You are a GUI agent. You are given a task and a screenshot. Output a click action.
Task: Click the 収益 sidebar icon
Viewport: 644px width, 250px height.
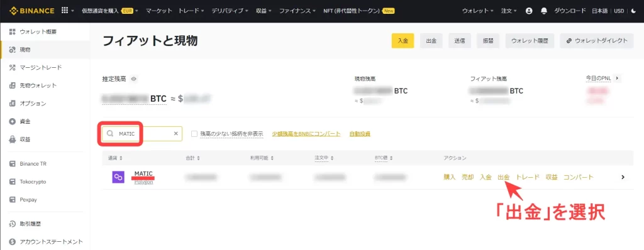click(12, 139)
